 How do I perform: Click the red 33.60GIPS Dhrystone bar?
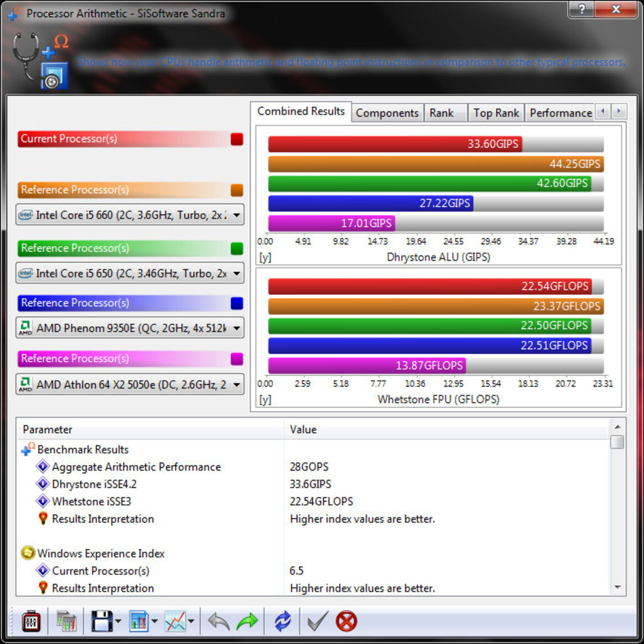coord(395,144)
